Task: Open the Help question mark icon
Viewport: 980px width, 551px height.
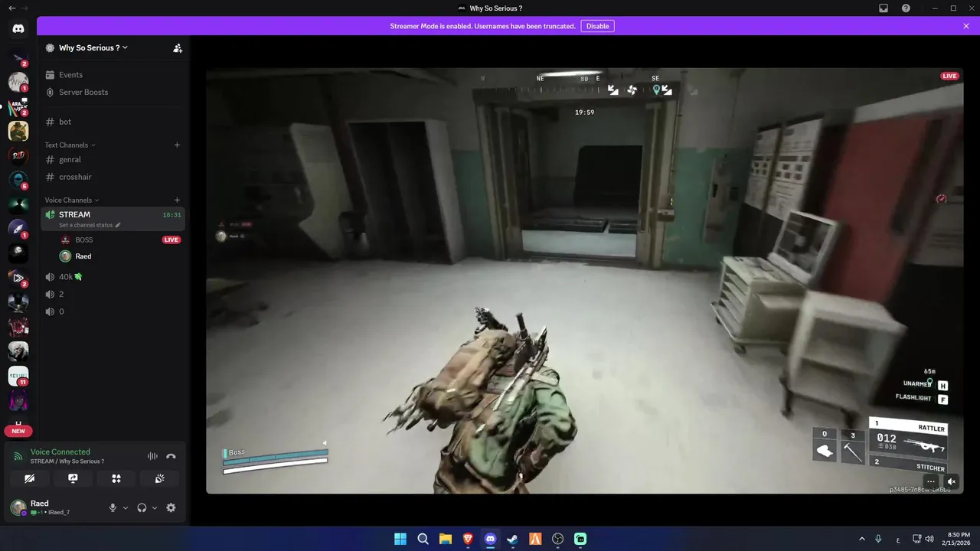Action: pyautogui.click(x=906, y=8)
